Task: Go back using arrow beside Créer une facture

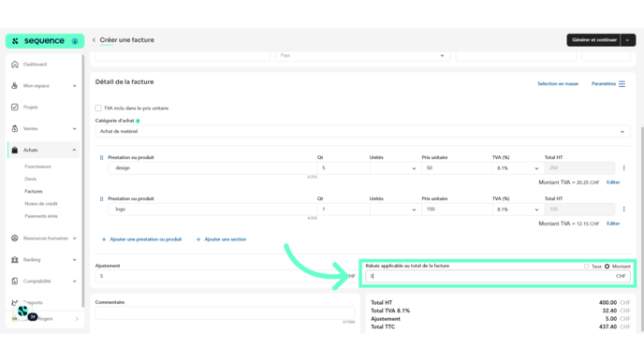Action: [94, 40]
